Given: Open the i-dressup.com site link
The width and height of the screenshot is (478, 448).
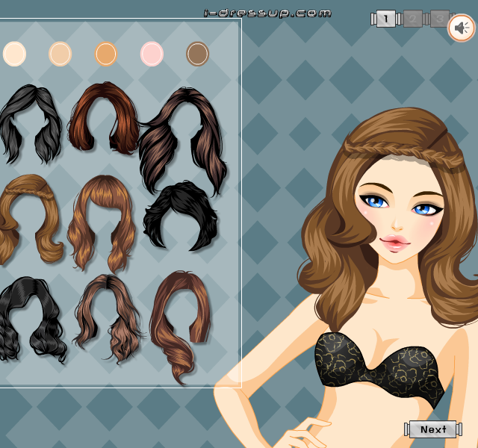Looking at the screenshot, I should [x=267, y=13].
